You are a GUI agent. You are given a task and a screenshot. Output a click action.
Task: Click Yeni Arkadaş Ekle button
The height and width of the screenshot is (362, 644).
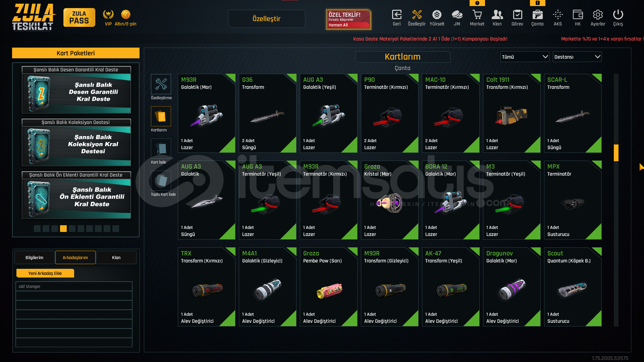tap(45, 273)
